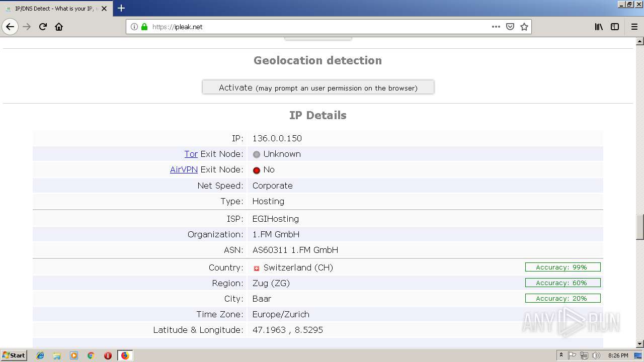Screen dimensions: 644x362
Task: Select the Net Speed value Corporate
Action: coord(272,186)
